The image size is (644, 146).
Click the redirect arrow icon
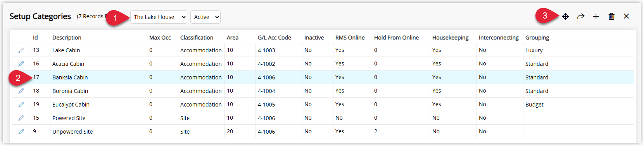[x=580, y=16]
